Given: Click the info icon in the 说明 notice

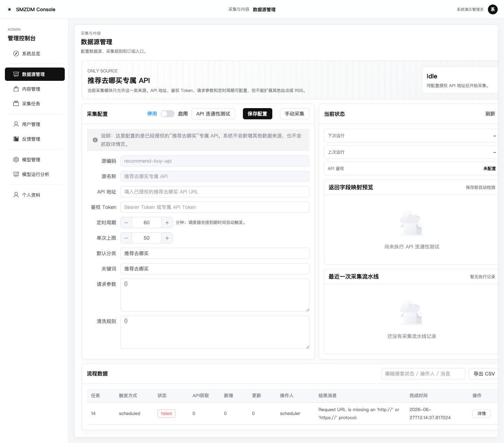Looking at the screenshot, I should pyautogui.click(x=95, y=140).
